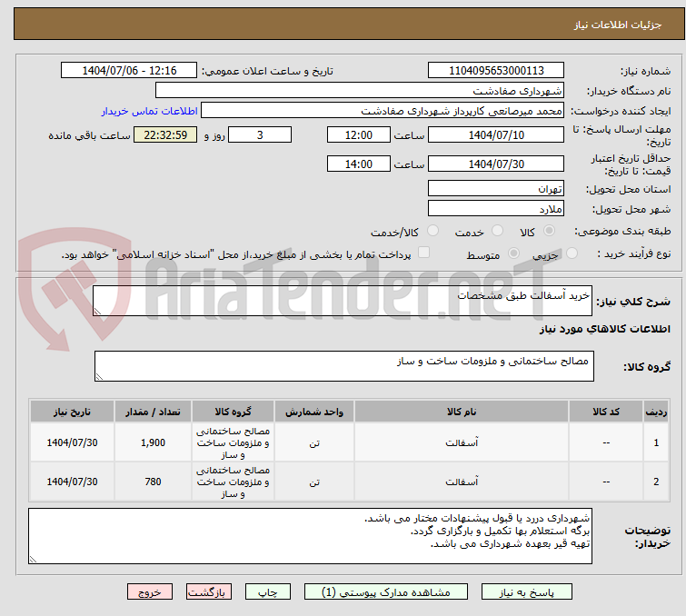This screenshot has height=616, width=686.
Task: Click the خروج exit button
Action: [150, 592]
